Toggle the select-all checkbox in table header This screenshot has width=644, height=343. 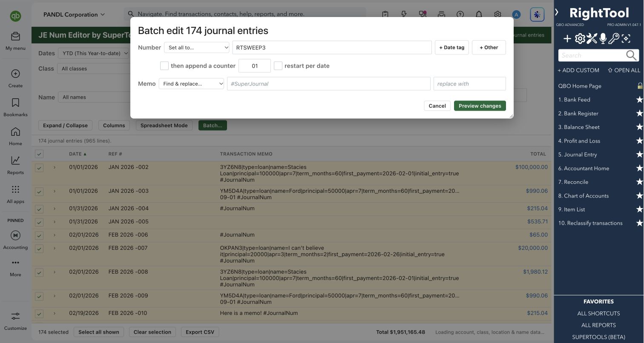[x=39, y=154]
